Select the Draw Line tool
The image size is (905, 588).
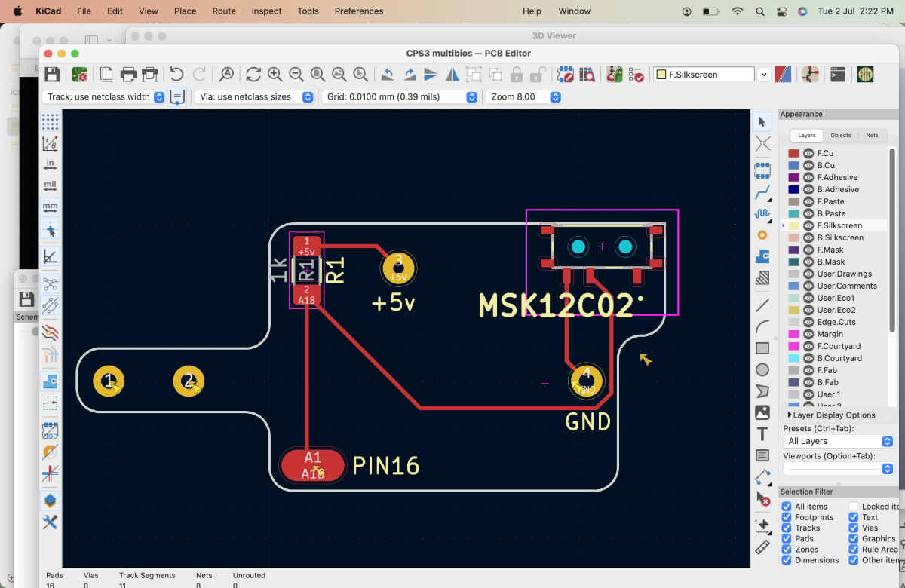pyautogui.click(x=762, y=305)
